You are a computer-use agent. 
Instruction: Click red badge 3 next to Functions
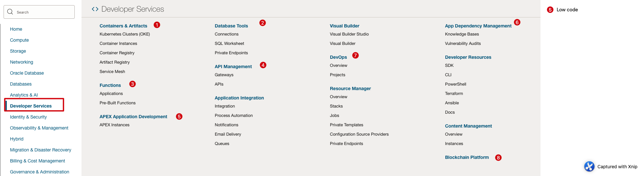point(132,84)
